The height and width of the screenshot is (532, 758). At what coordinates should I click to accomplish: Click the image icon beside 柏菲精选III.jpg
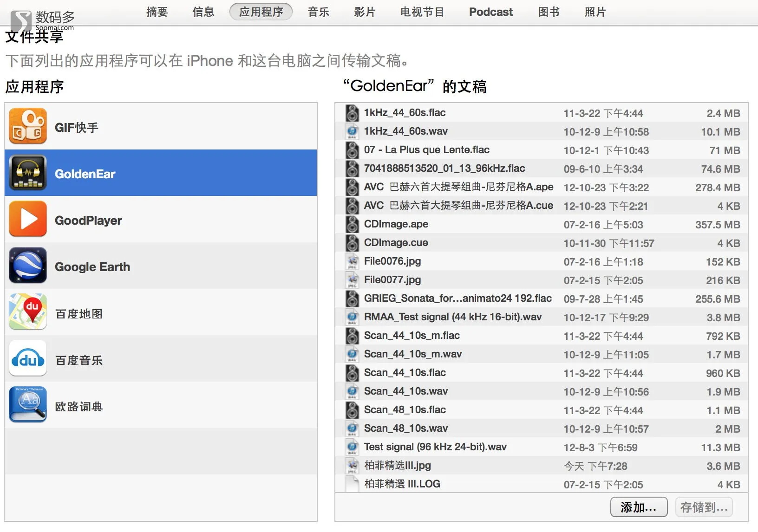click(353, 466)
